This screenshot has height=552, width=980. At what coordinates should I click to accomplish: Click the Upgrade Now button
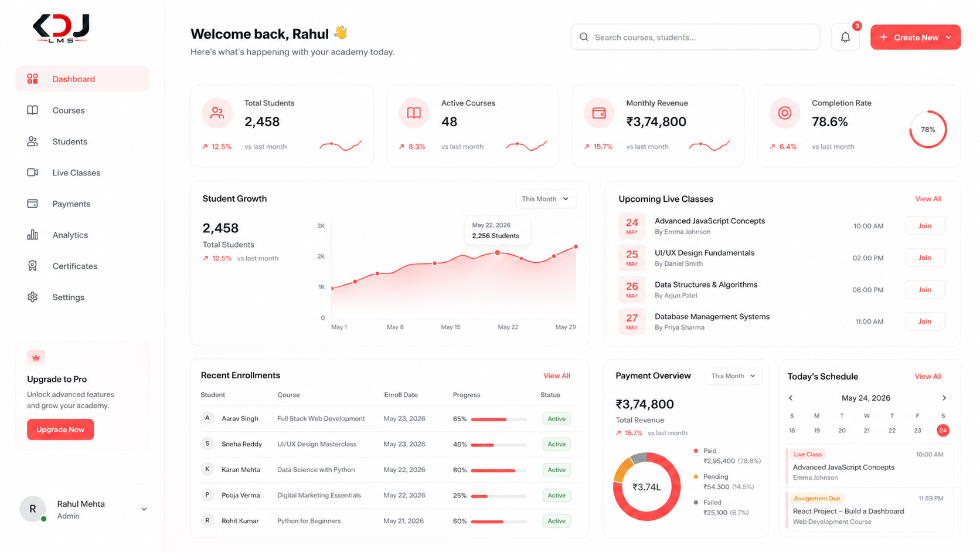tap(60, 429)
